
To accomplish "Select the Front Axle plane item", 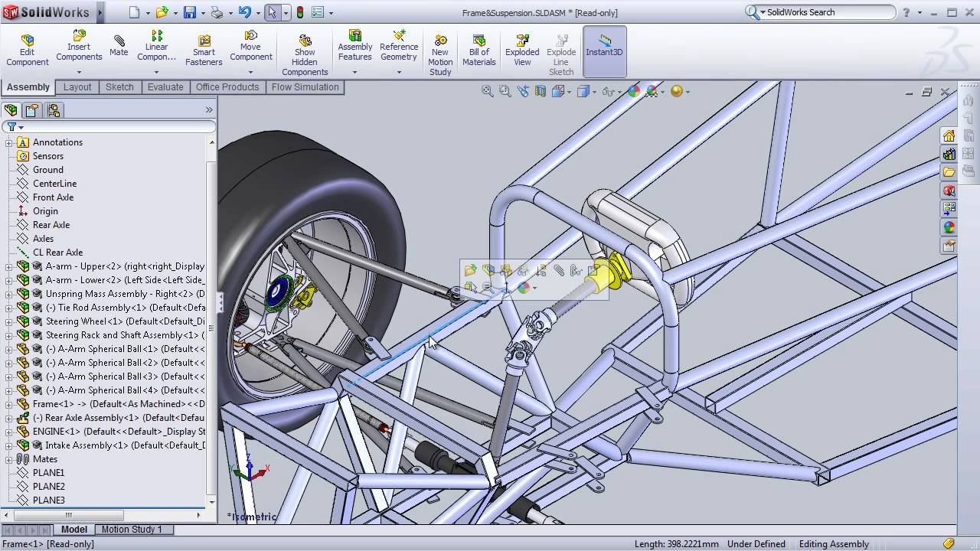I will (53, 197).
